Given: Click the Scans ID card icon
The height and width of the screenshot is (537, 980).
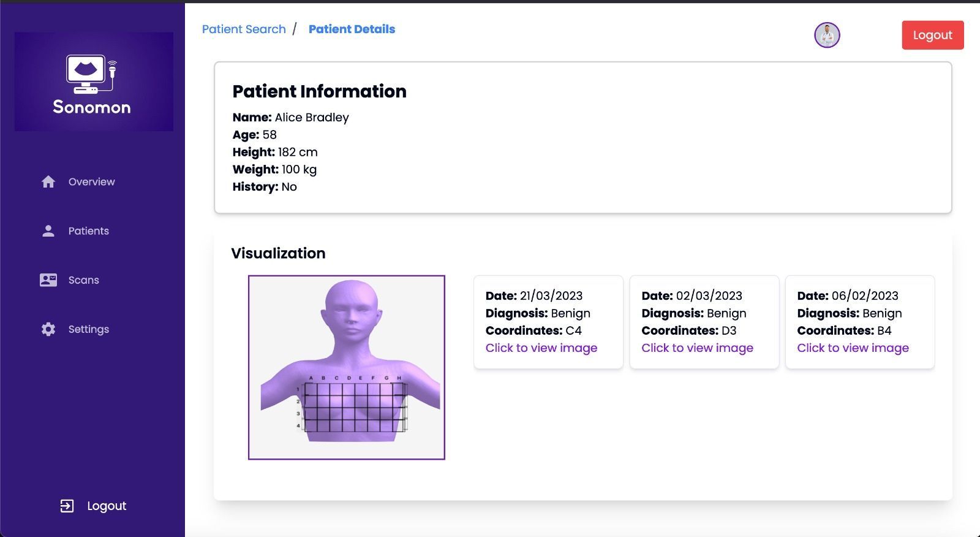Looking at the screenshot, I should click(x=48, y=280).
